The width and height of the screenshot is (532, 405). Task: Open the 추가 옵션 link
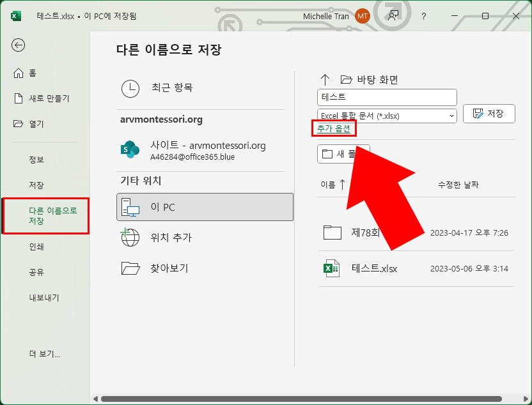click(334, 128)
